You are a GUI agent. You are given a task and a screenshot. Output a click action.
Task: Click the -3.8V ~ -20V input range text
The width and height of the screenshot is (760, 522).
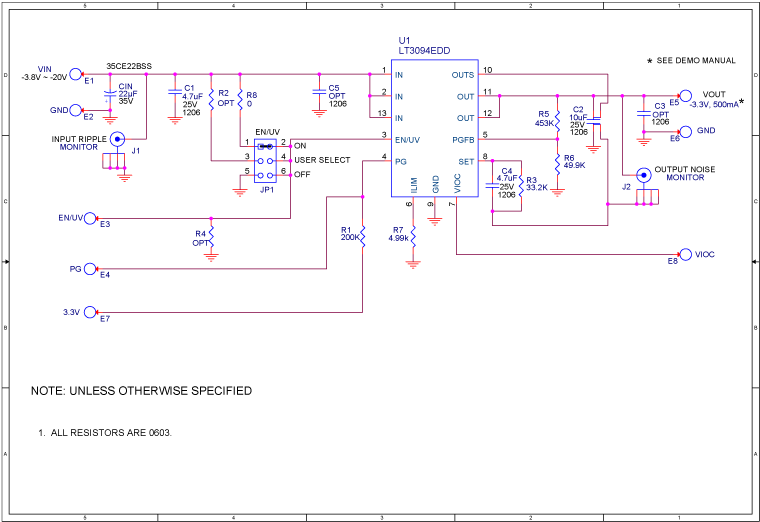pos(44,78)
